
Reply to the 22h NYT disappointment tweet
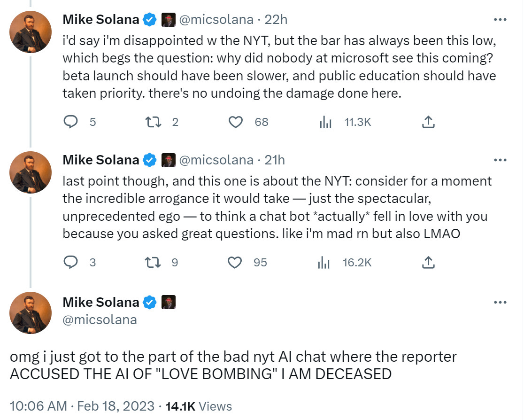(x=70, y=122)
